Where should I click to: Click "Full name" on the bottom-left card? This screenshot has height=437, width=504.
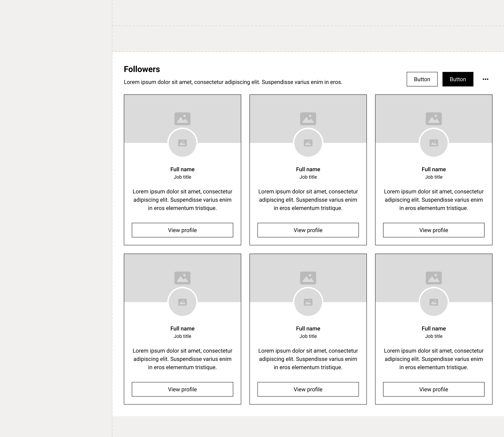point(182,328)
